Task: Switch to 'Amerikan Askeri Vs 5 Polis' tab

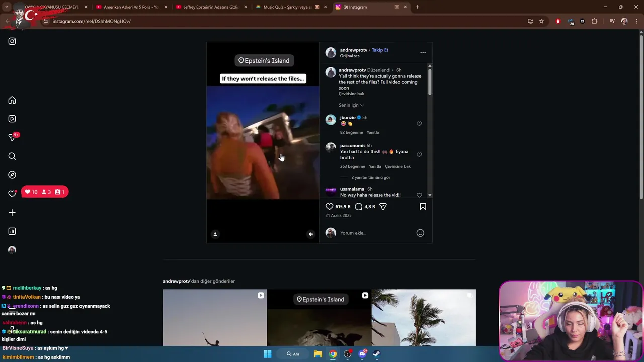Action: pos(131,7)
